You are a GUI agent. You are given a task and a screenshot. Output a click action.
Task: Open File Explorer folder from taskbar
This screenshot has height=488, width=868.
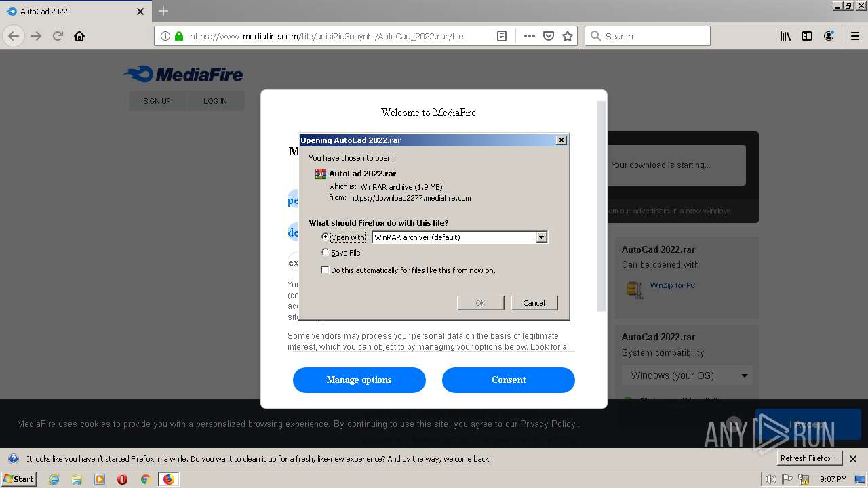point(77,479)
